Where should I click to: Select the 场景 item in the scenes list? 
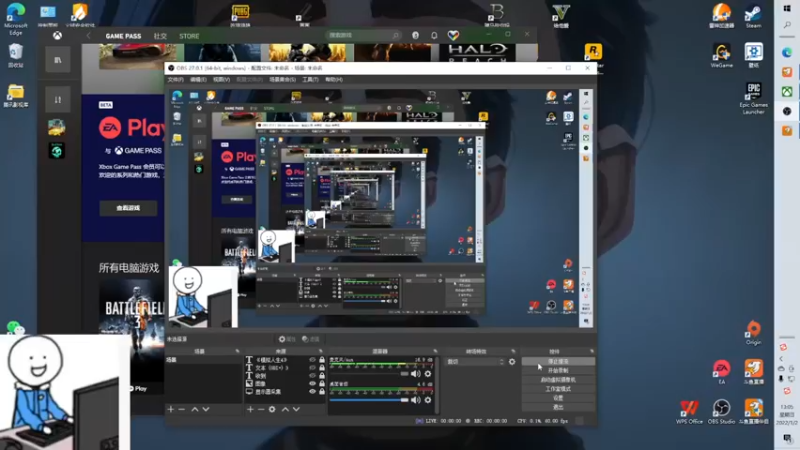pyautogui.click(x=204, y=360)
